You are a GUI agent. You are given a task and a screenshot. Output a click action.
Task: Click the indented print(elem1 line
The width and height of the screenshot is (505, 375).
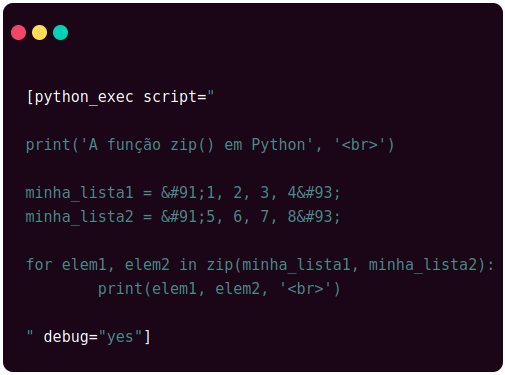pyautogui.click(x=219, y=289)
